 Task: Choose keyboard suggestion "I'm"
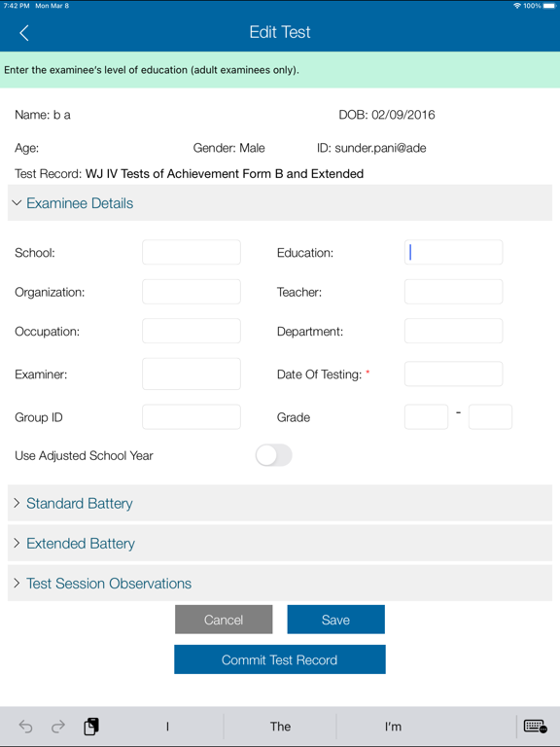[393, 727]
